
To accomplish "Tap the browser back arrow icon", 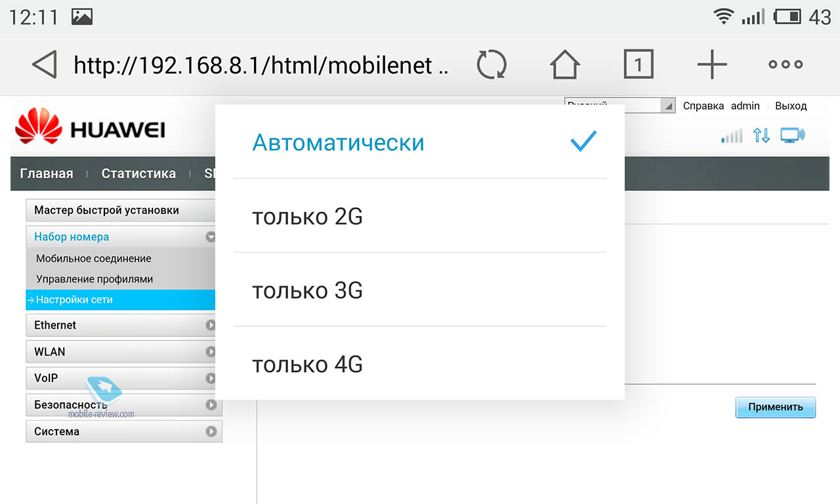I will (x=45, y=64).
